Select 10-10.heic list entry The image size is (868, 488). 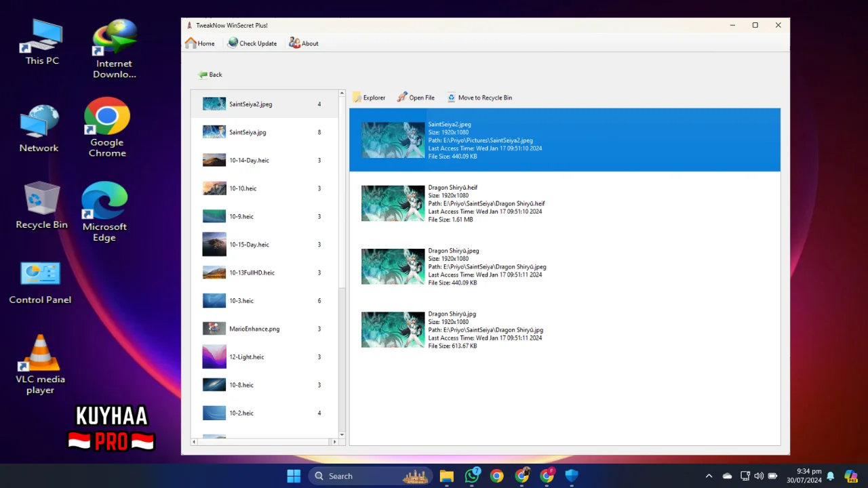(264, 188)
